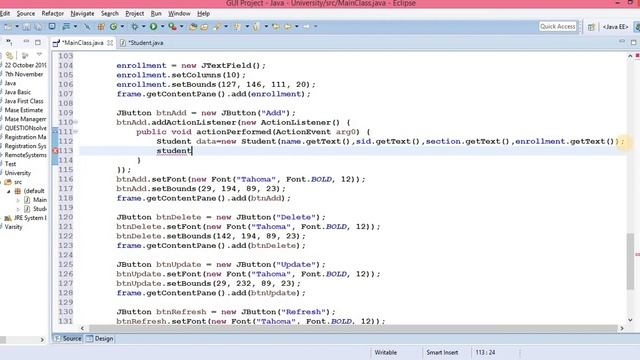Click the wand icon beside the New Java Package icon
The image size is (640, 360).
point(87,27)
